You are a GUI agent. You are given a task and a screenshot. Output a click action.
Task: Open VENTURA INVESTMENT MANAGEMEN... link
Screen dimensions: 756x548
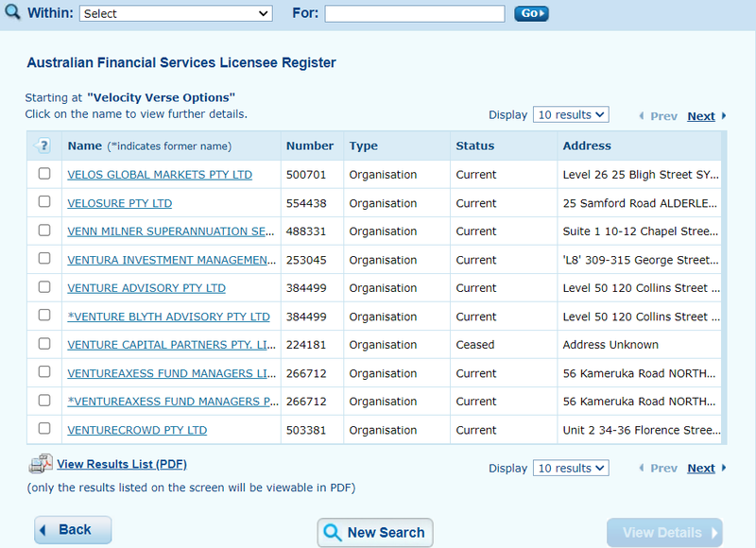coord(172,260)
